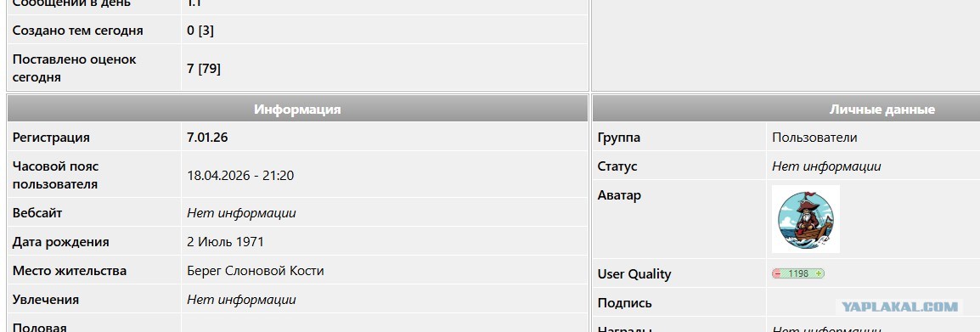Click the Пользователи group value
This screenshot has height=332, width=980.
pos(814,138)
